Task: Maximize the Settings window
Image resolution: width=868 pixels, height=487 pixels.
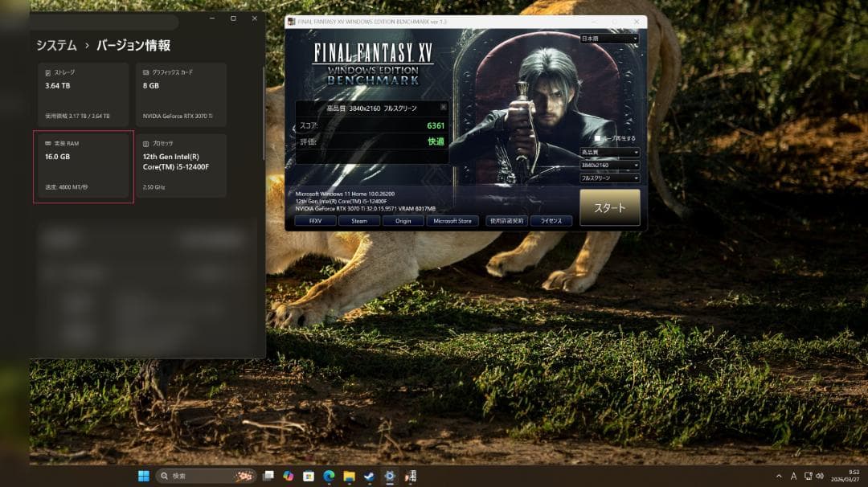Action: tap(233, 18)
